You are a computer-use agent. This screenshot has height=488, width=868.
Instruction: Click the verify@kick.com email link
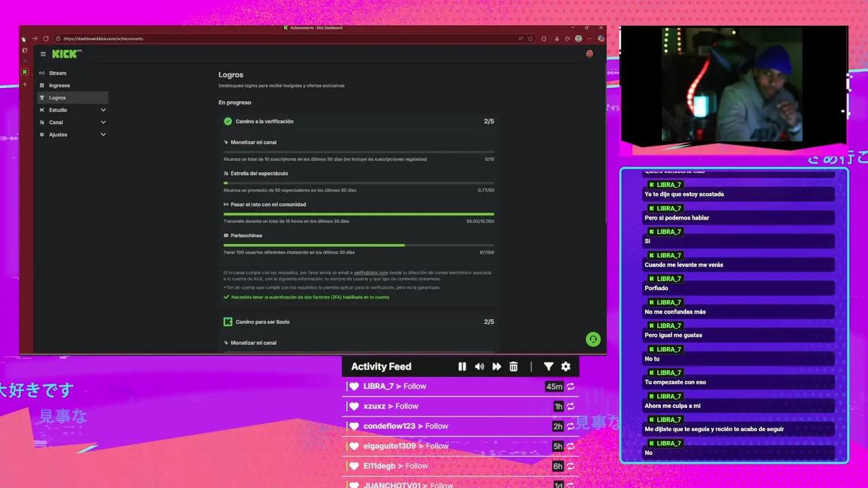(x=371, y=272)
